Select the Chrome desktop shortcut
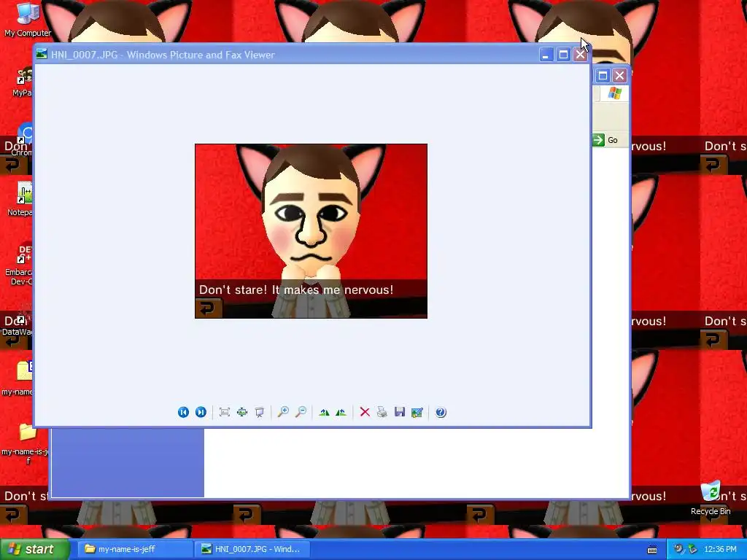Image resolution: width=747 pixels, height=560 pixels. point(23,139)
